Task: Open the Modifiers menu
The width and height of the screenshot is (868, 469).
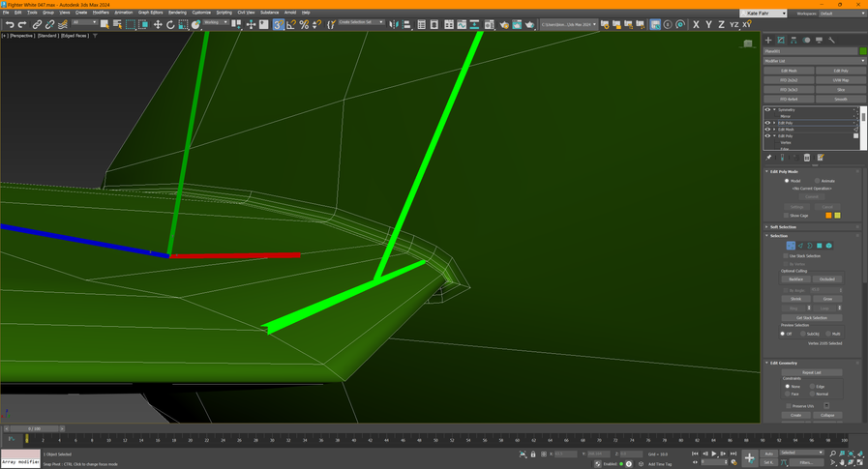Action: [x=101, y=13]
